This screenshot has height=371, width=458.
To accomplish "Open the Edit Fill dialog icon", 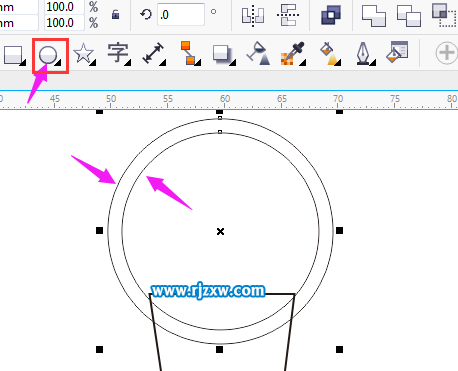I will tap(397, 52).
